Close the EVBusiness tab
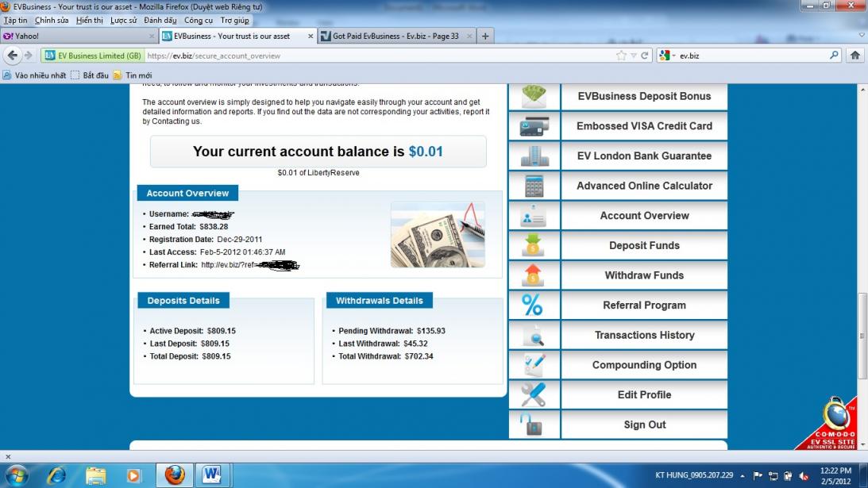Screen dimensions: 868x488 pos(310,36)
